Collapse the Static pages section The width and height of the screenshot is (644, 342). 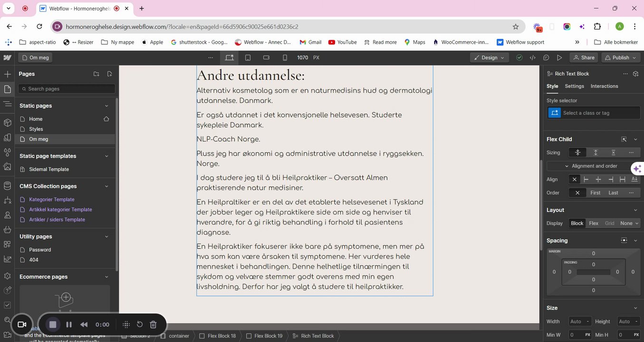coord(106,106)
